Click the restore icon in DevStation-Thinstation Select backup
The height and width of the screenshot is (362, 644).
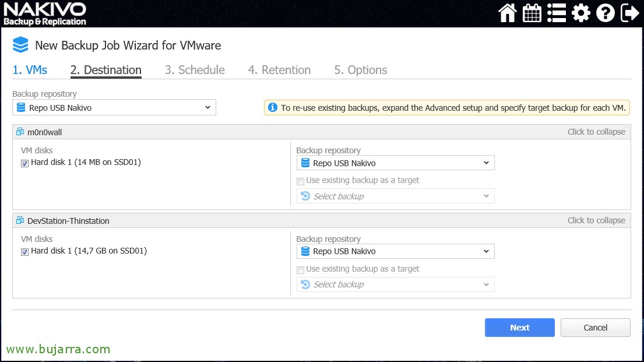(x=305, y=284)
